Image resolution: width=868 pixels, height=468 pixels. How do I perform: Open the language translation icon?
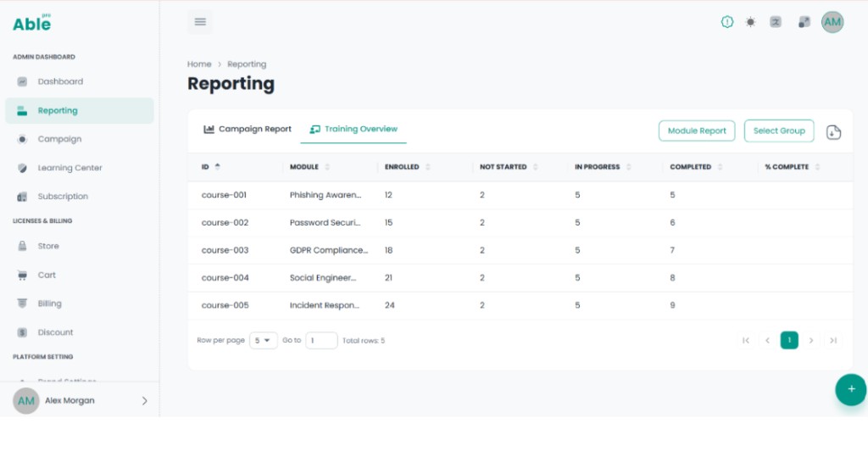pos(776,22)
